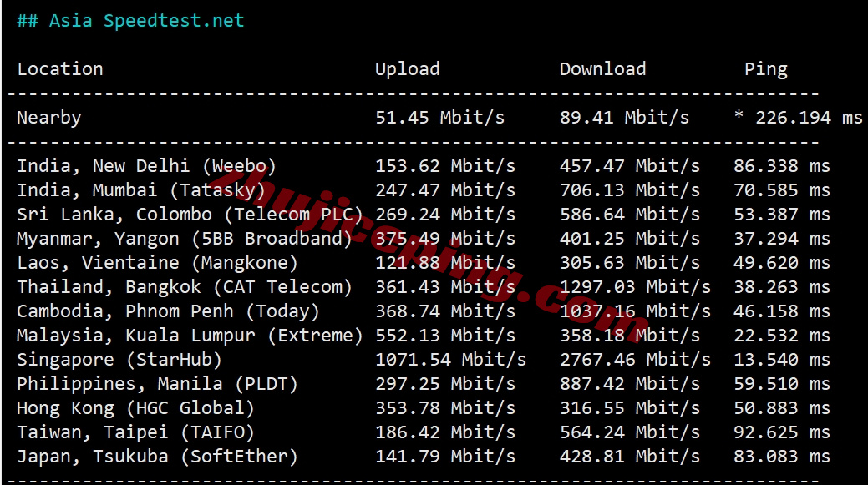Click Kuala Lumpur upload 552.13 Mbit/s
This screenshot has width=868, height=485.
(445, 336)
